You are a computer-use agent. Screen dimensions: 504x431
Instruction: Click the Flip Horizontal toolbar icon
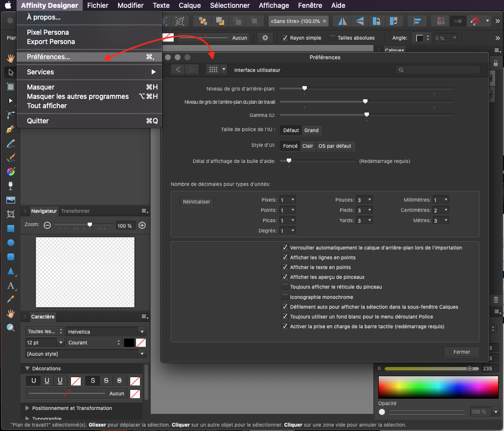click(343, 21)
